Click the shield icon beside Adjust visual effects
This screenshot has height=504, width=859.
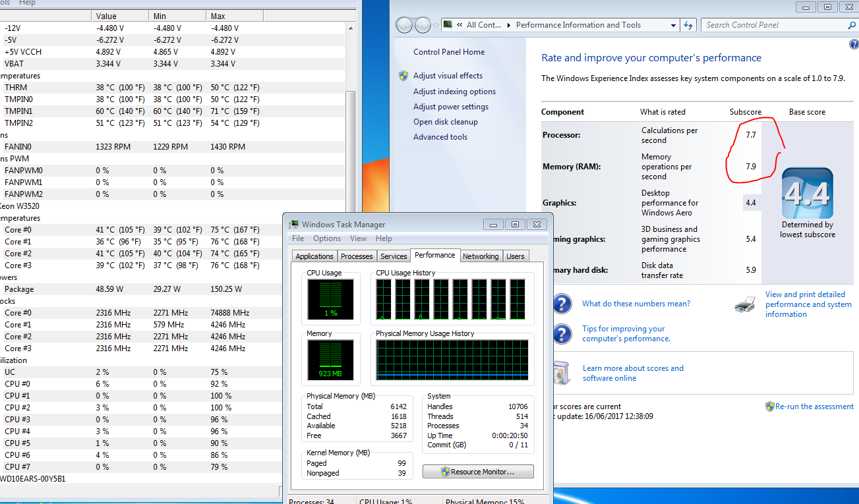[x=403, y=76]
